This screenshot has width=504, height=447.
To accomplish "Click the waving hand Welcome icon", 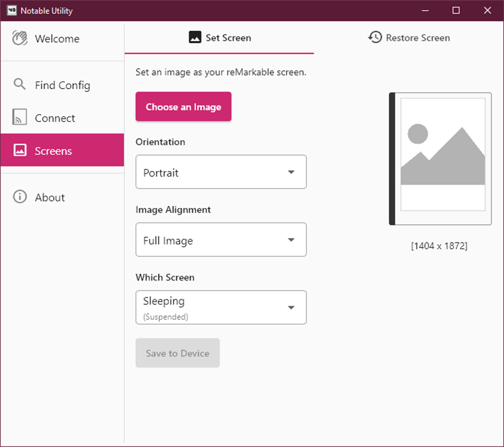I will [x=20, y=38].
